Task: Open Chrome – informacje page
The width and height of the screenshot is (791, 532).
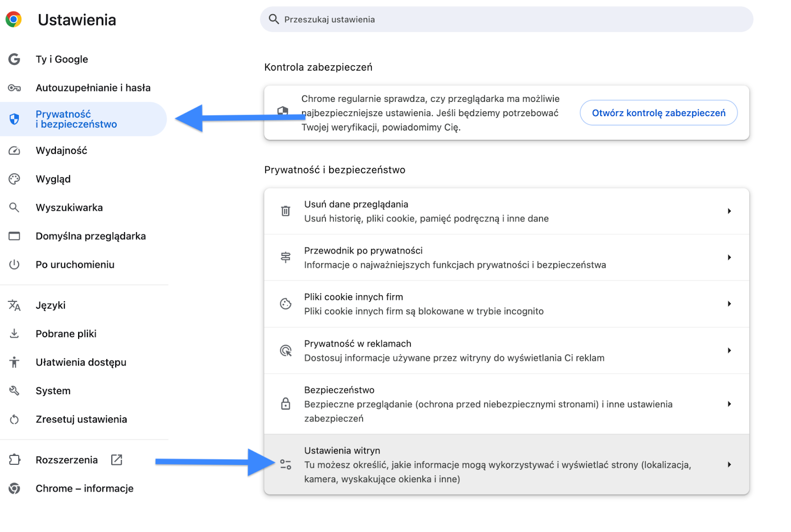Action: [84, 489]
